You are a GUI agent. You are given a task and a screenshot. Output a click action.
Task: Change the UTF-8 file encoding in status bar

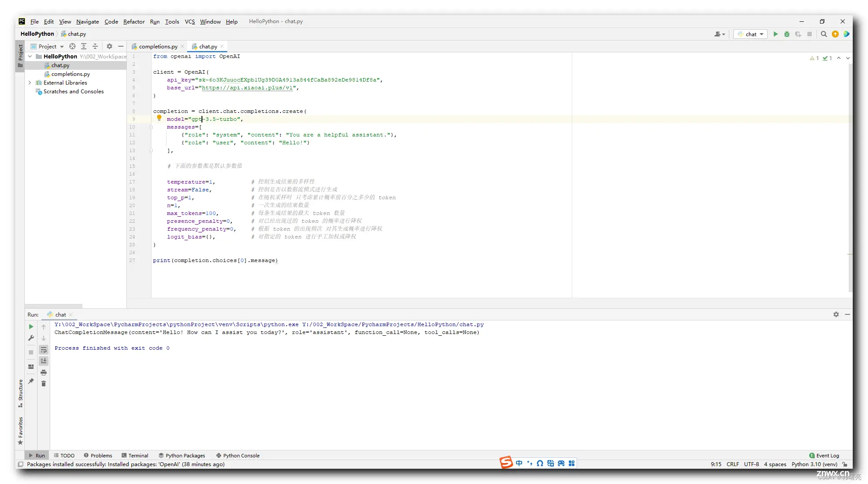pyautogui.click(x=752, y=464)
